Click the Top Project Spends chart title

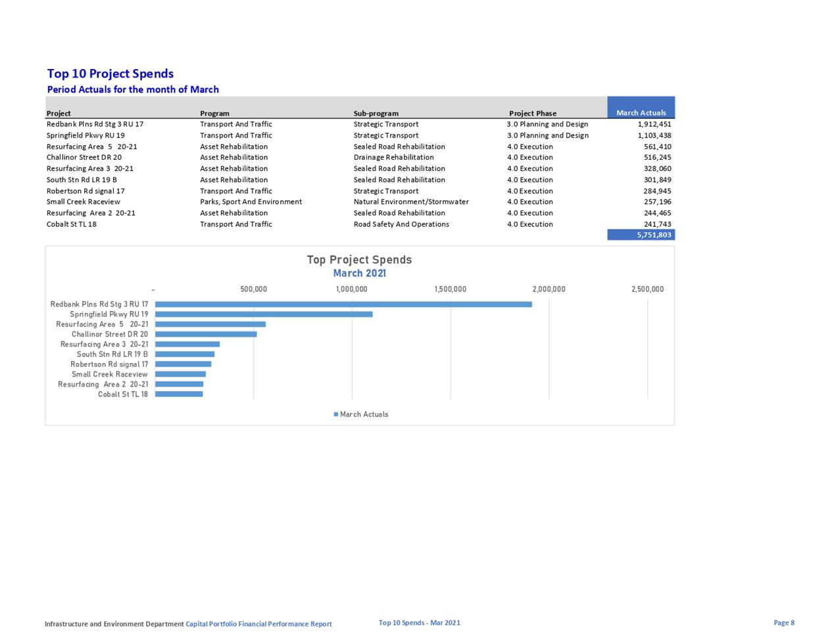[359, 260]
